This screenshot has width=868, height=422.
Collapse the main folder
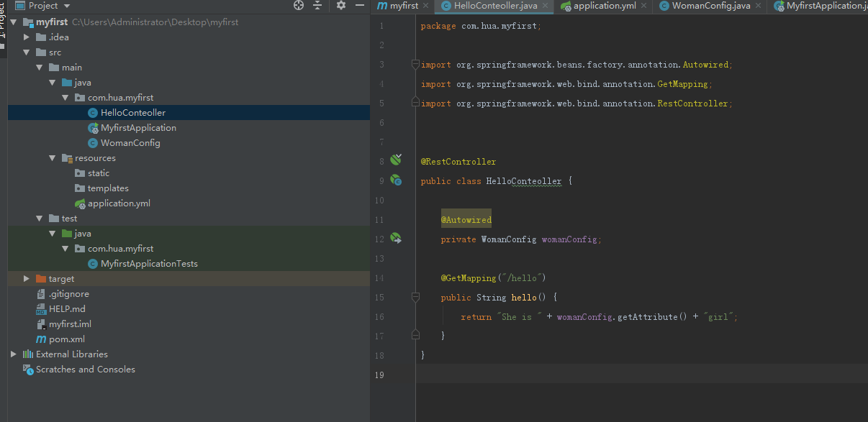40,68
